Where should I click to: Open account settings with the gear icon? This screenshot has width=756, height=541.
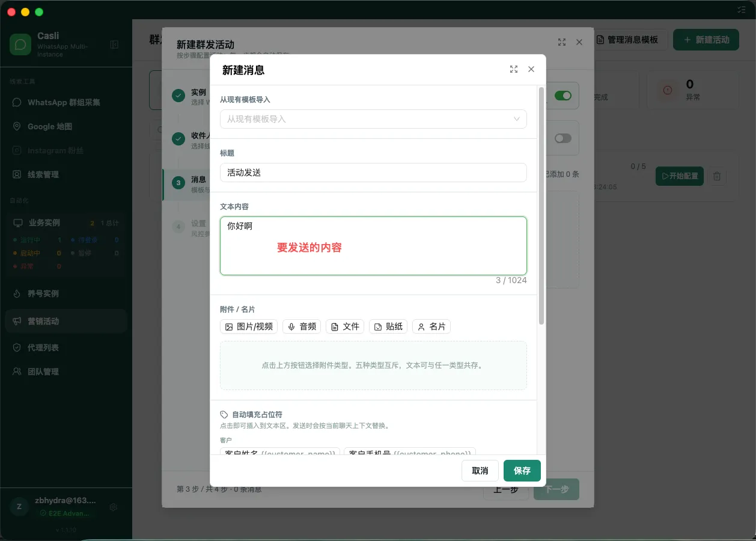point(114,507)
